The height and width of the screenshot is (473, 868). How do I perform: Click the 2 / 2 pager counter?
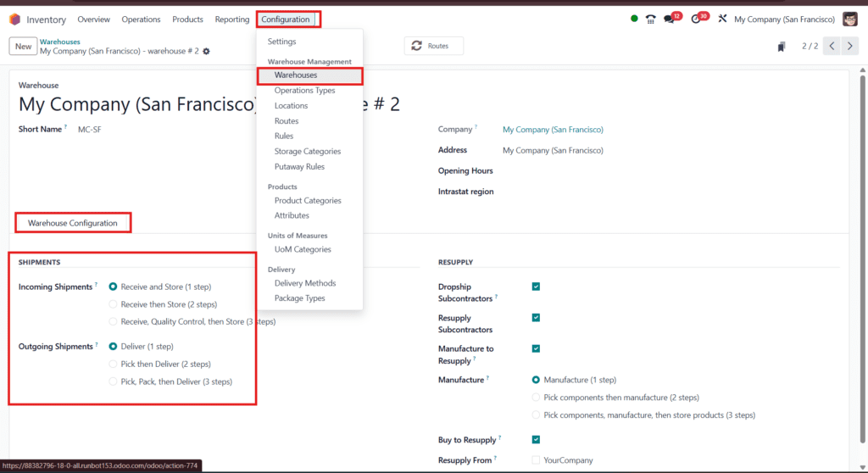tap(810, 47)
